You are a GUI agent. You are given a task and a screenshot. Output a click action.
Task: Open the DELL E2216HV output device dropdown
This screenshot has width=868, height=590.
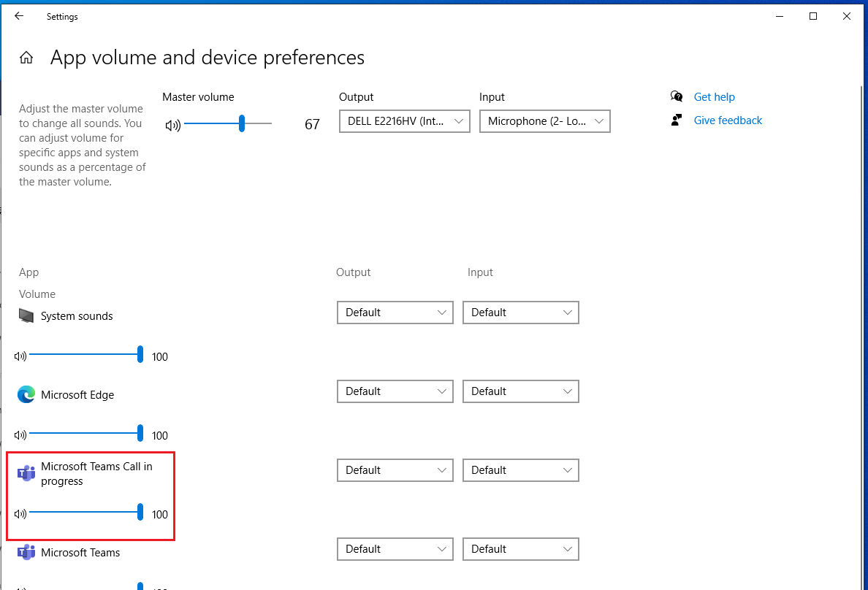click(x=405, y=121)
